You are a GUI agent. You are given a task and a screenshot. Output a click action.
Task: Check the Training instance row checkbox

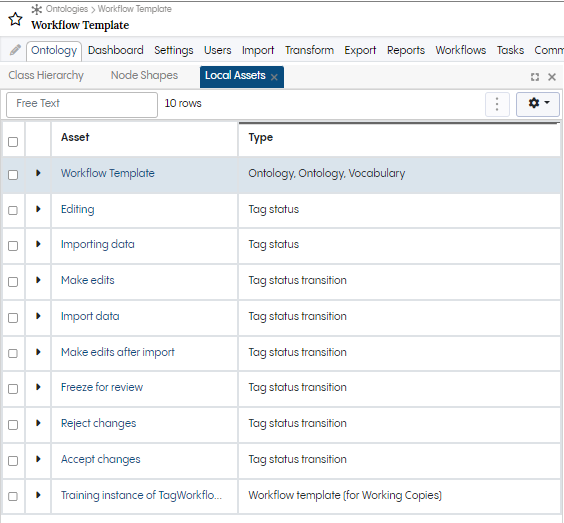[13, 496]
